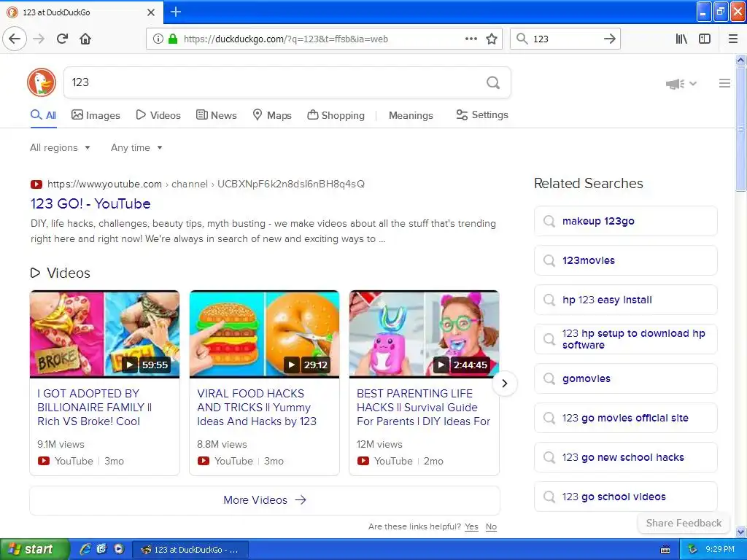Launch Internet Explorer from quick launch
The height and width of the screenshot is (560, 747).
(85, 549)
